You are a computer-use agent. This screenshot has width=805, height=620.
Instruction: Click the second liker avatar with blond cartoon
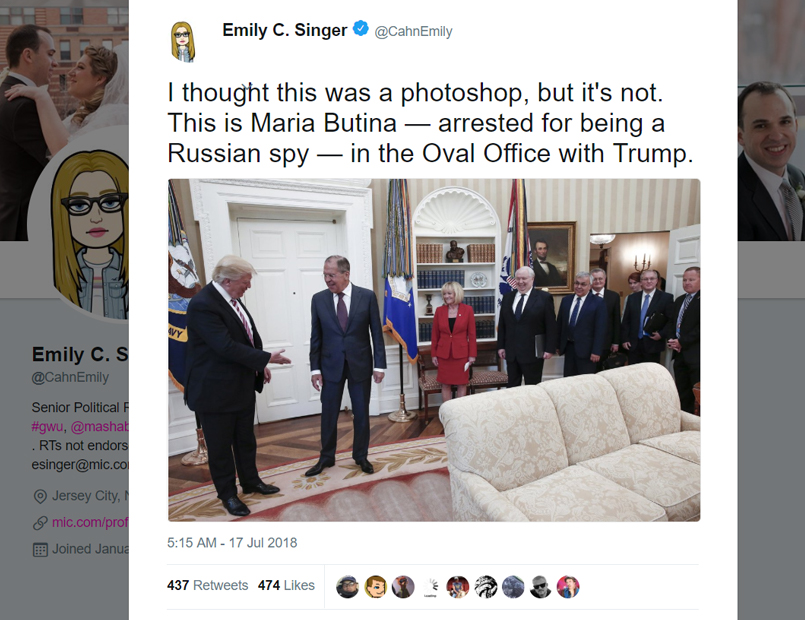coord(376,587)
